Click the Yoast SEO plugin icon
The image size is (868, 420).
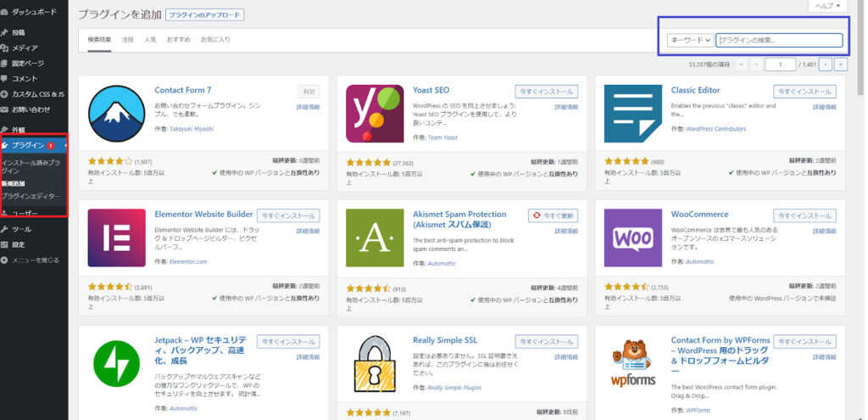click(x=375, y=114)
